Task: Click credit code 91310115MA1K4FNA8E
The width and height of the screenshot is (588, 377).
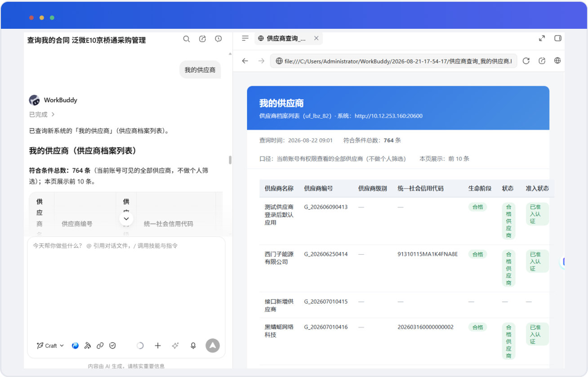Action: pyautogui.click(x=428, y=255)
